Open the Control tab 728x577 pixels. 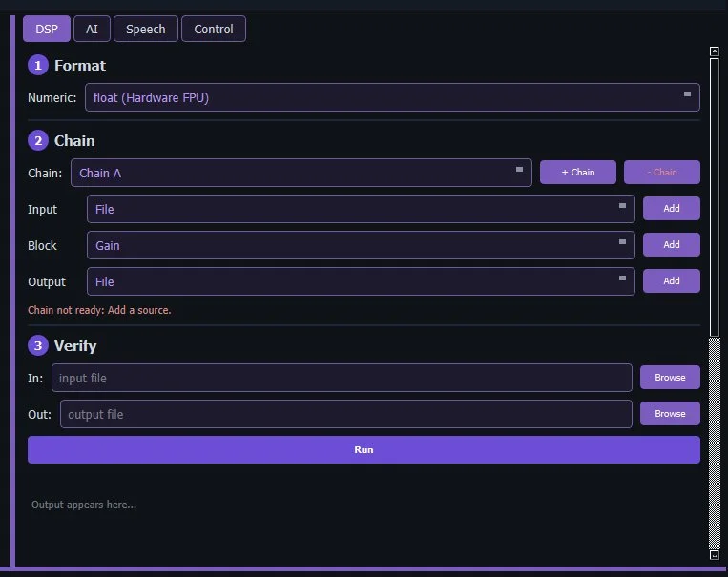(214, 29)
